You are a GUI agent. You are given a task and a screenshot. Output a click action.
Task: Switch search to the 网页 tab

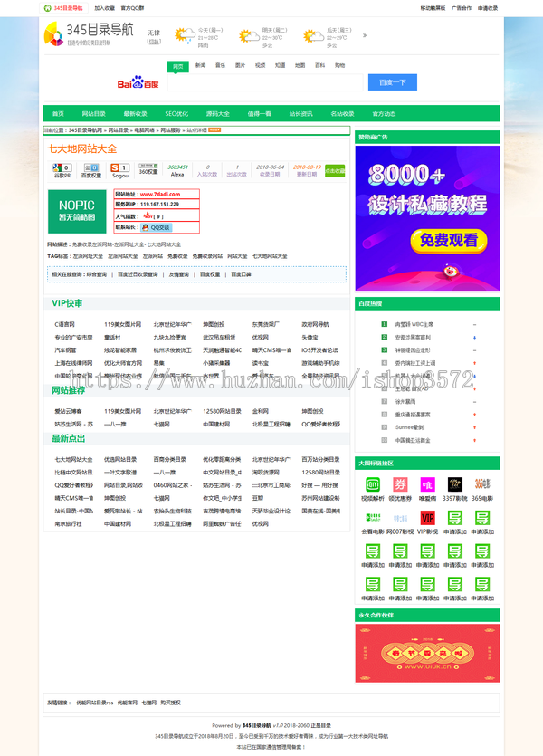(177, 66)
